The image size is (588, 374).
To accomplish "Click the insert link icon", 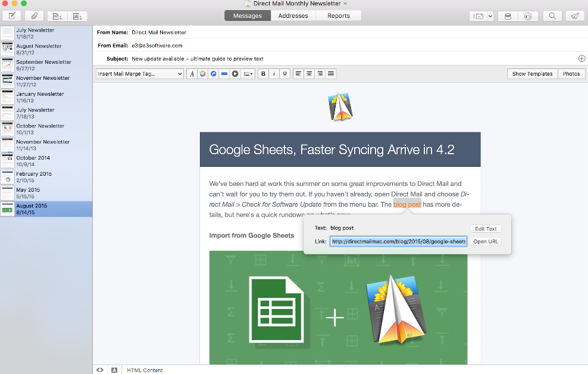I will click(214, 74).
